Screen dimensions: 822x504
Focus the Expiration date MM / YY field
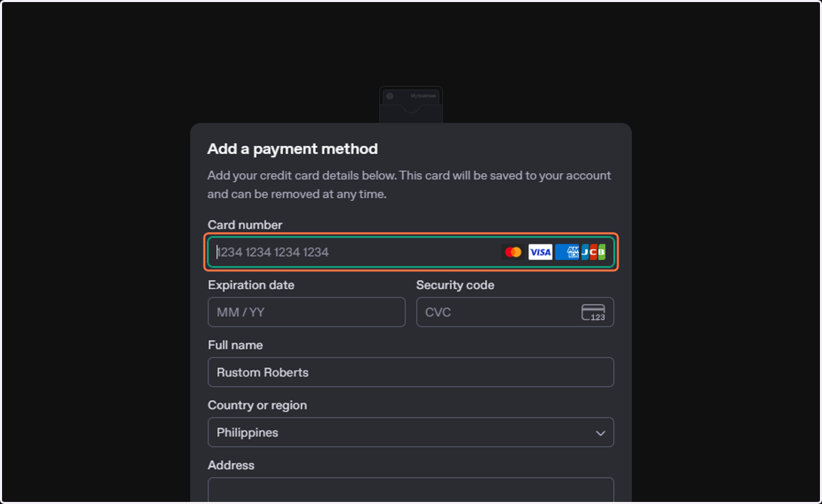coord(307,312)
